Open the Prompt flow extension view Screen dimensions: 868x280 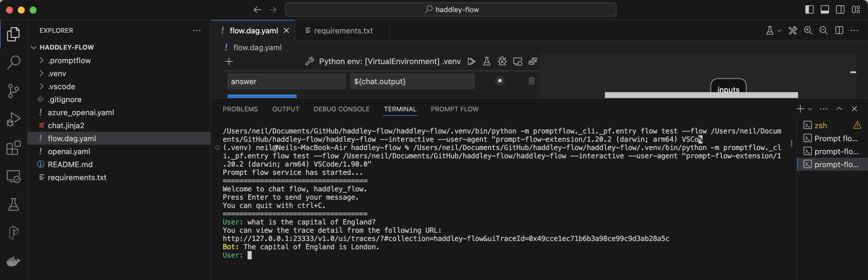[x=13, y=233]
